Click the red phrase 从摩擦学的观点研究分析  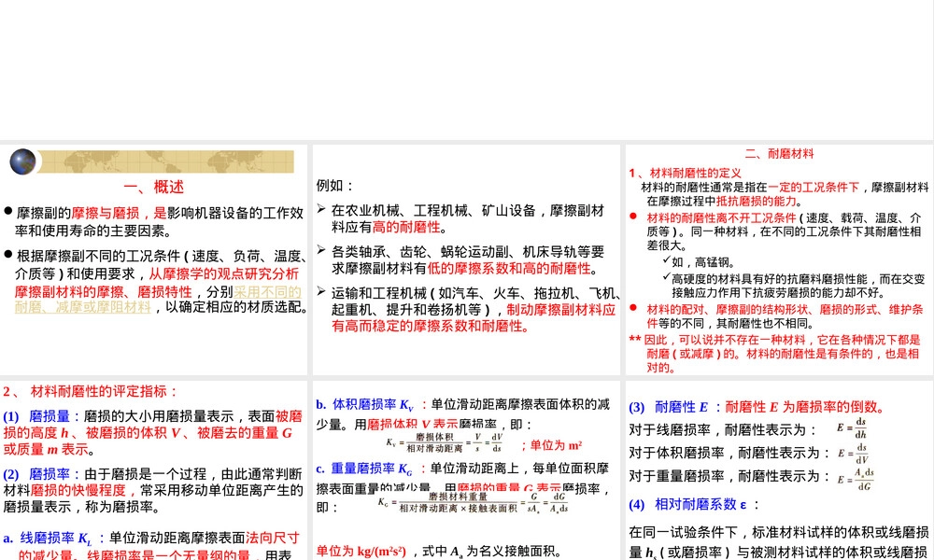coord(224,273)
